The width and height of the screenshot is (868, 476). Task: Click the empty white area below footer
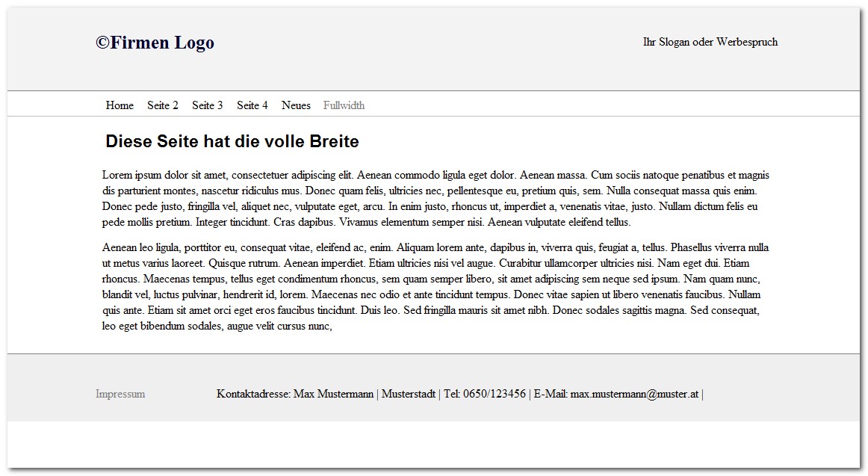click(x=433, y=445)
